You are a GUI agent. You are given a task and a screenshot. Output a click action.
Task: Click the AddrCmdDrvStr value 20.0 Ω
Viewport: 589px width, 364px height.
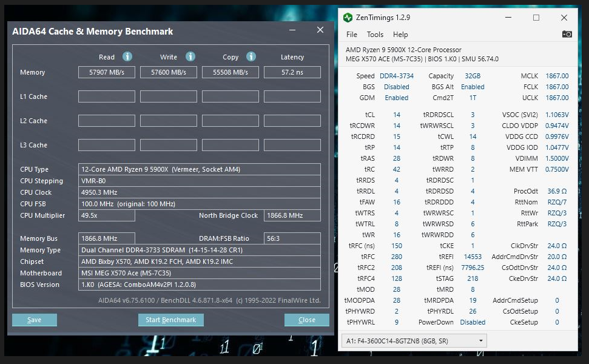(557, 257)
